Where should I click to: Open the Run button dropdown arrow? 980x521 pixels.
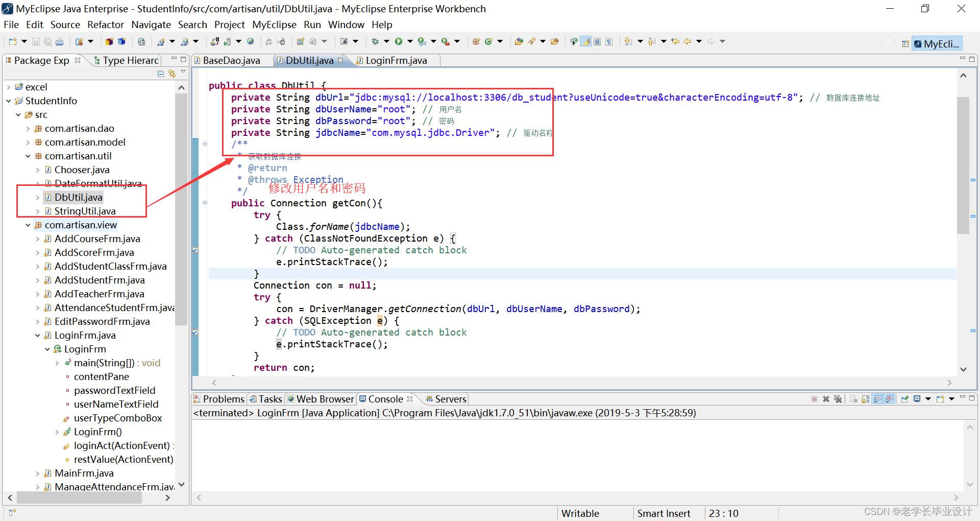click(x=409, y=41)
